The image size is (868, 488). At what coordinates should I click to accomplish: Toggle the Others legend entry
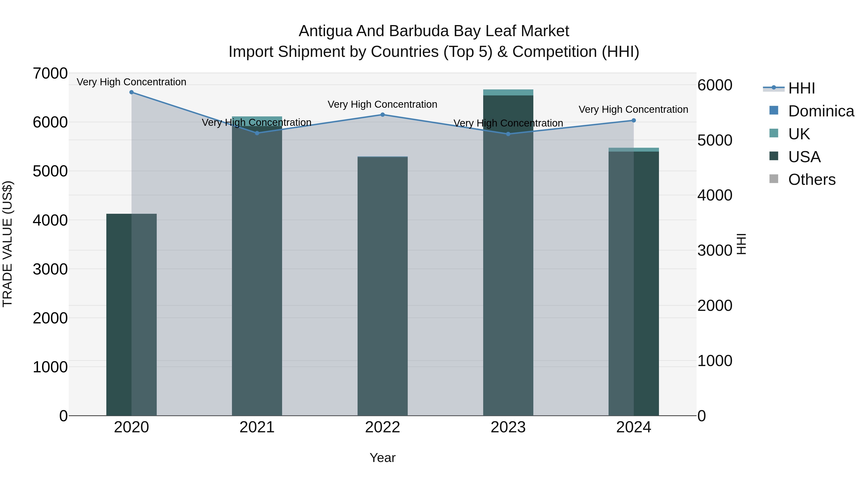802,180
